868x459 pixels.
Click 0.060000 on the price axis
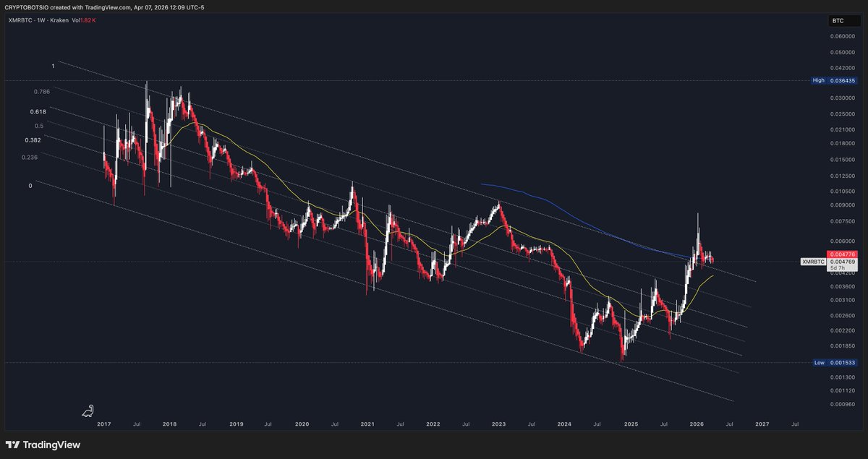click(841, 36)
